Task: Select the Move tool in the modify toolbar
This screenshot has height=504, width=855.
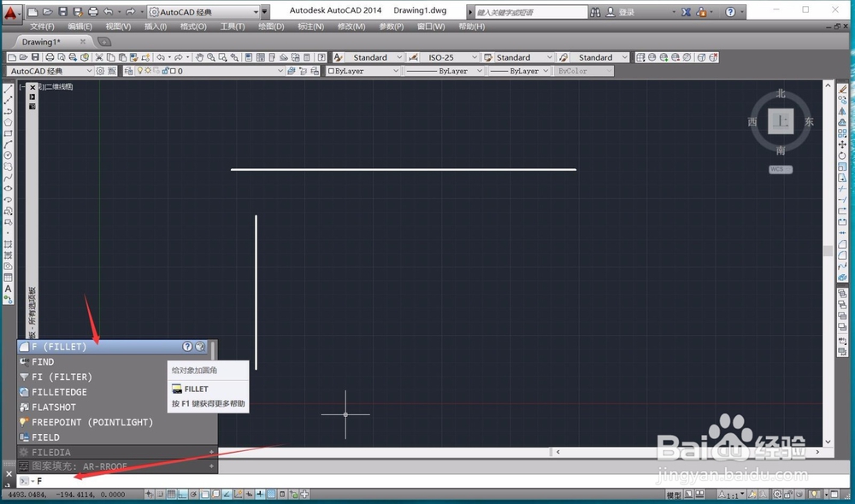Action: [842, 144]
